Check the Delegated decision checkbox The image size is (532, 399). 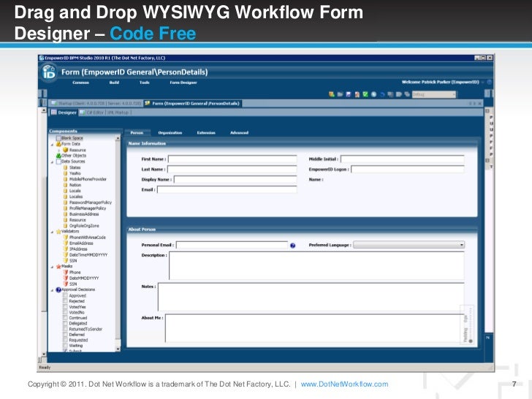pos(65,323)
